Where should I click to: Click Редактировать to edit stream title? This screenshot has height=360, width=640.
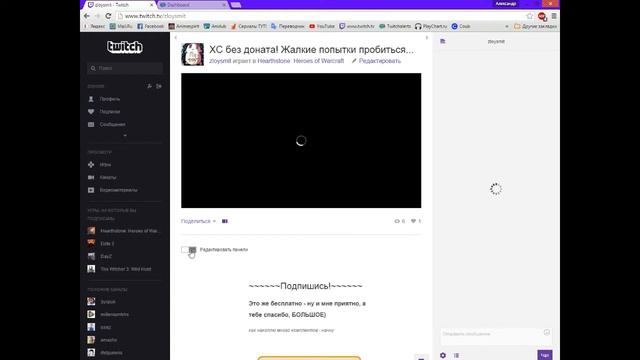click(x=376, y=61)
